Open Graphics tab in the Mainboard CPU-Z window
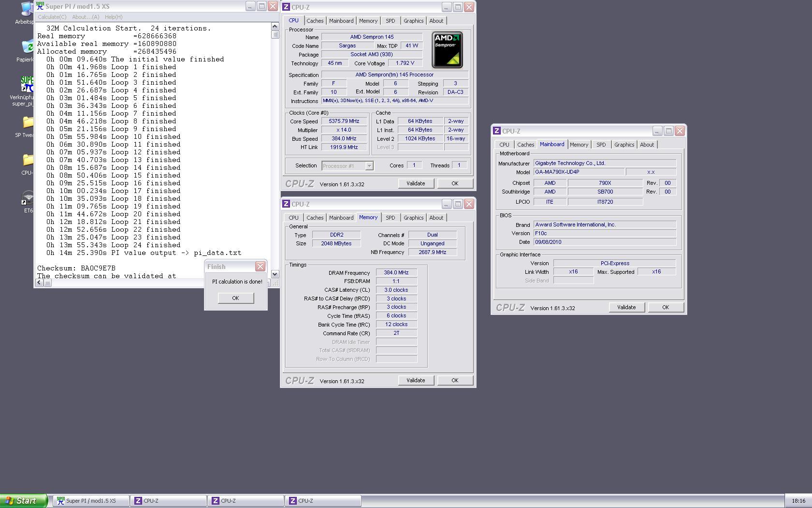 624,145
